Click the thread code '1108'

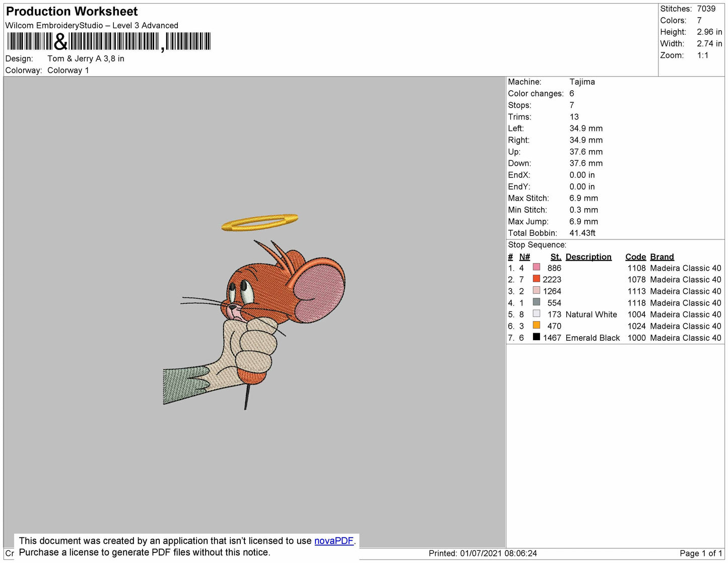tap(637, 268)
